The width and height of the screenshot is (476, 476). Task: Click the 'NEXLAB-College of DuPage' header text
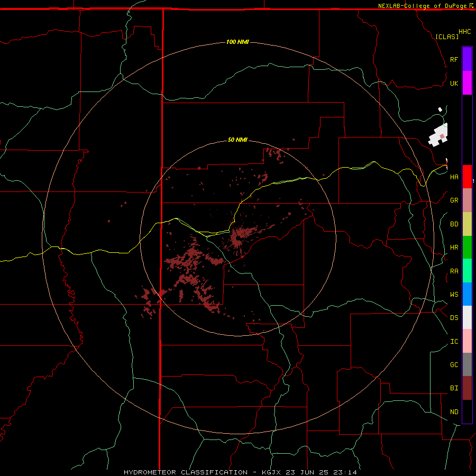click(422, 6)
